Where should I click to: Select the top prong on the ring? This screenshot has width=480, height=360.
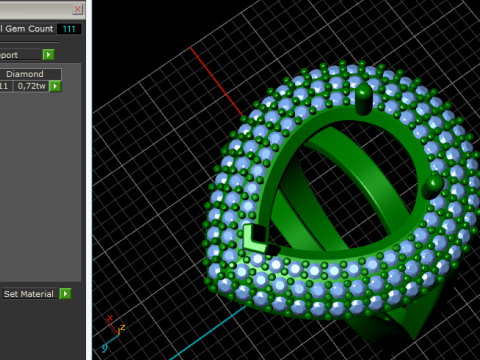pos(364,99)
